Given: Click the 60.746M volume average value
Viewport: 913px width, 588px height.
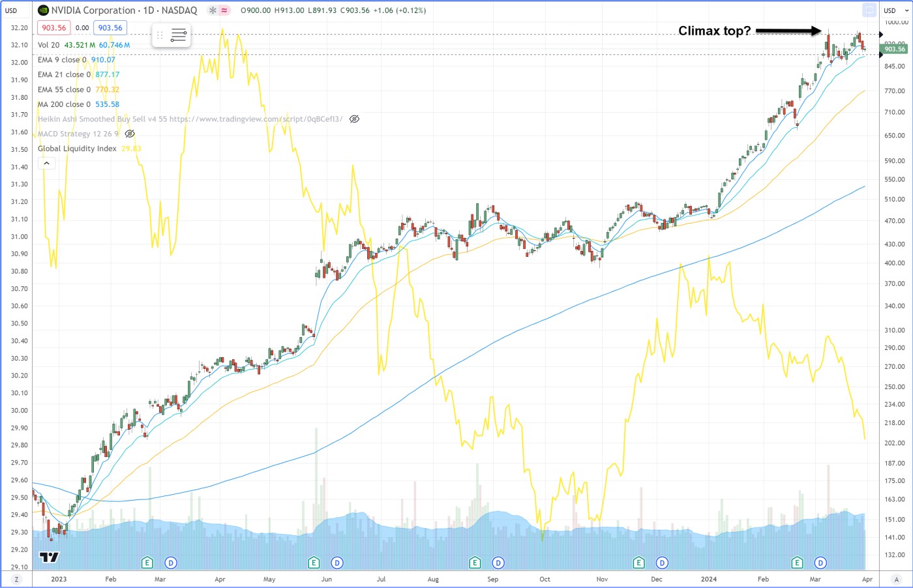Looking at the screenshot, I should pos(115,45).
